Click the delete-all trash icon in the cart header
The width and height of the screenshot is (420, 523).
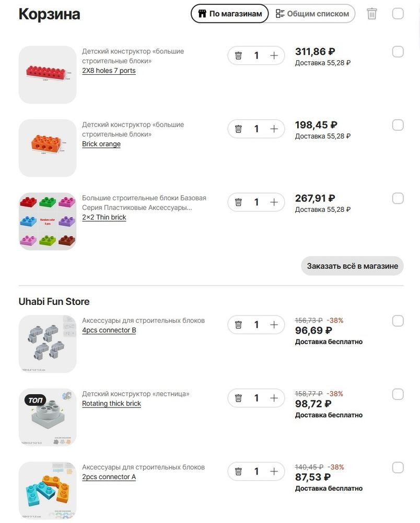coord(371,14)
